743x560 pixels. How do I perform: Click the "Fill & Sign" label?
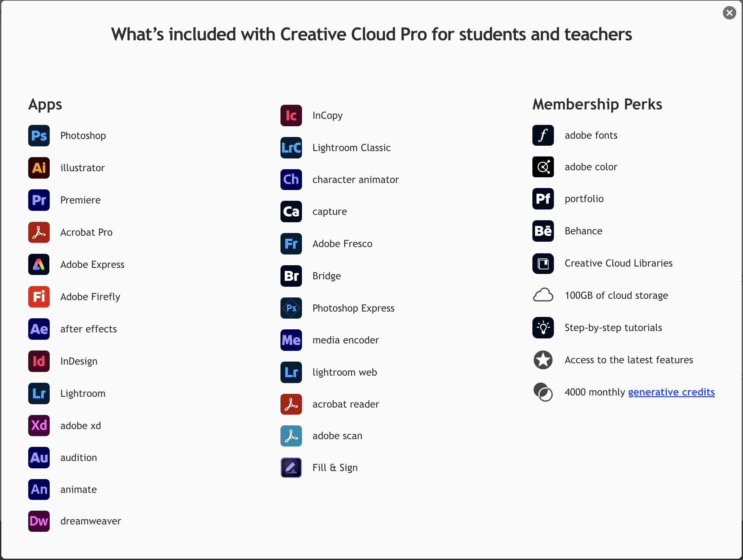tap(335, 468)
